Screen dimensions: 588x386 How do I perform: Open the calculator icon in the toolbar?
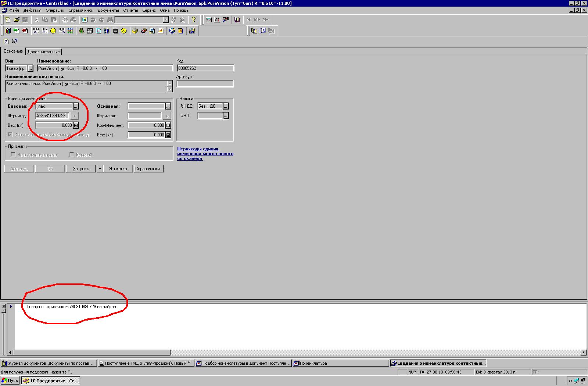[209, 20]
